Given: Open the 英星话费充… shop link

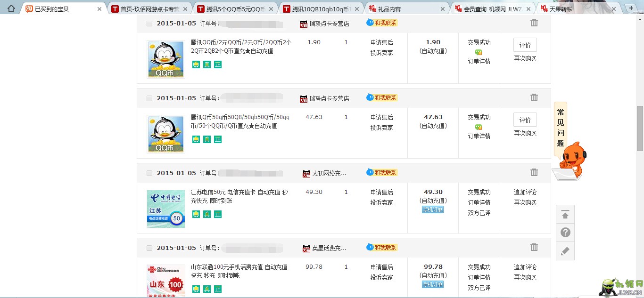Looking at the screenshot, I should pos(329,248).
